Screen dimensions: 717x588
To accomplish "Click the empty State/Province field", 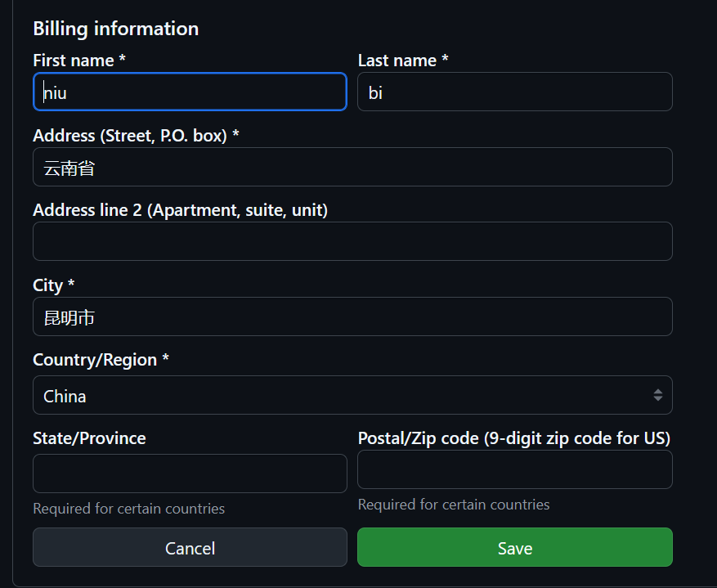I will pos(190,474).
